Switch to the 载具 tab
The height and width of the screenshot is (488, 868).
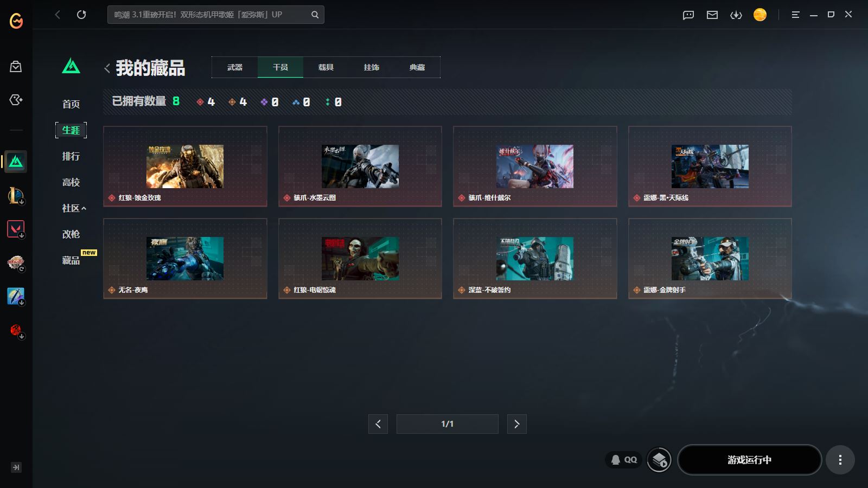326,67
